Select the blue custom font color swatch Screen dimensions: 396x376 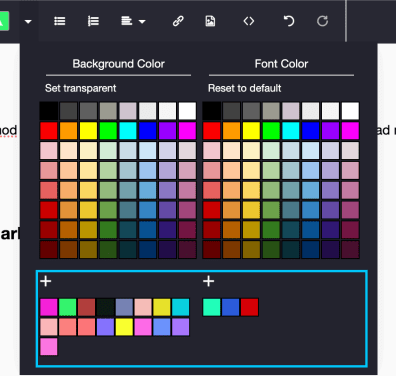230,307
